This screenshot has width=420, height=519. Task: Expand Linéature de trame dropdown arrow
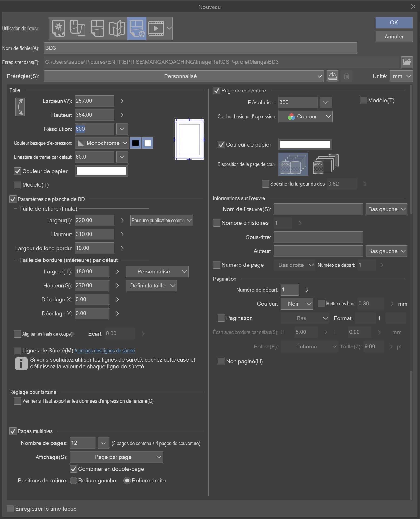click(122, 157)
